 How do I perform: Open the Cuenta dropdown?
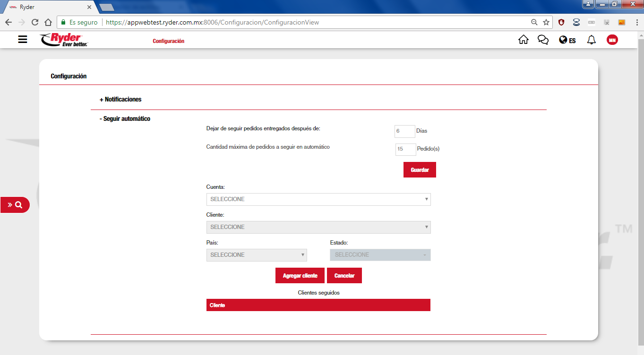coord(318,199)
